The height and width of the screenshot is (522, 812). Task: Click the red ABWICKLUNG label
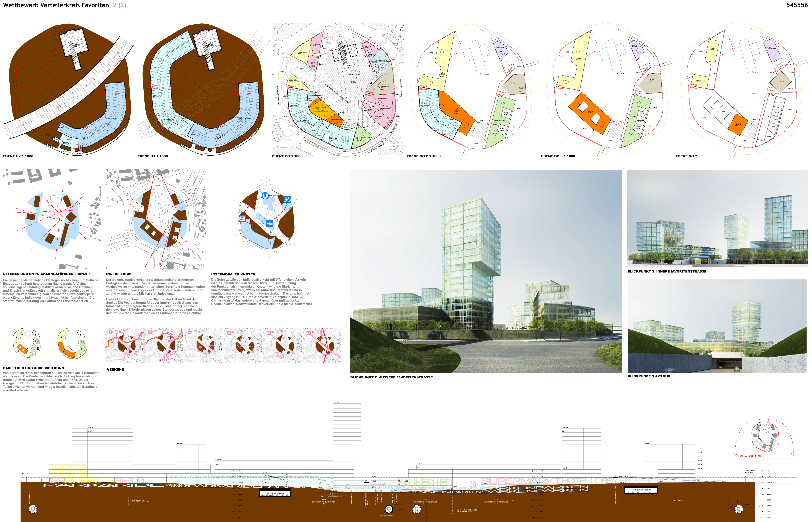pyautogui.click(x=751, y=456)
